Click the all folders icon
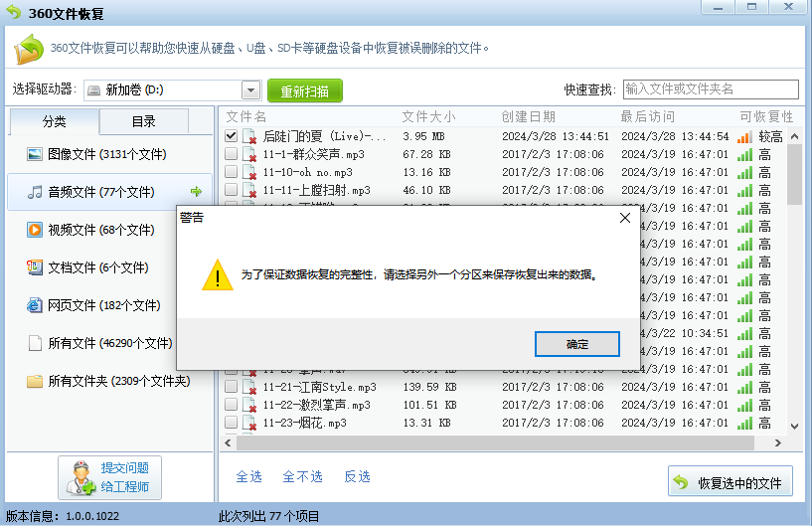This screenshot has width=812, height=526. (35, 381)
